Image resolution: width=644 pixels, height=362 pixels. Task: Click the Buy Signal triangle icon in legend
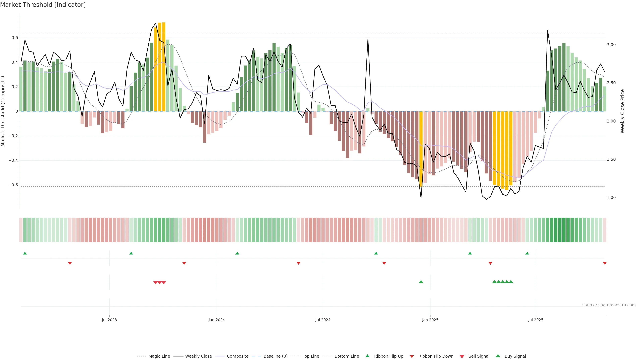(498, 356)
